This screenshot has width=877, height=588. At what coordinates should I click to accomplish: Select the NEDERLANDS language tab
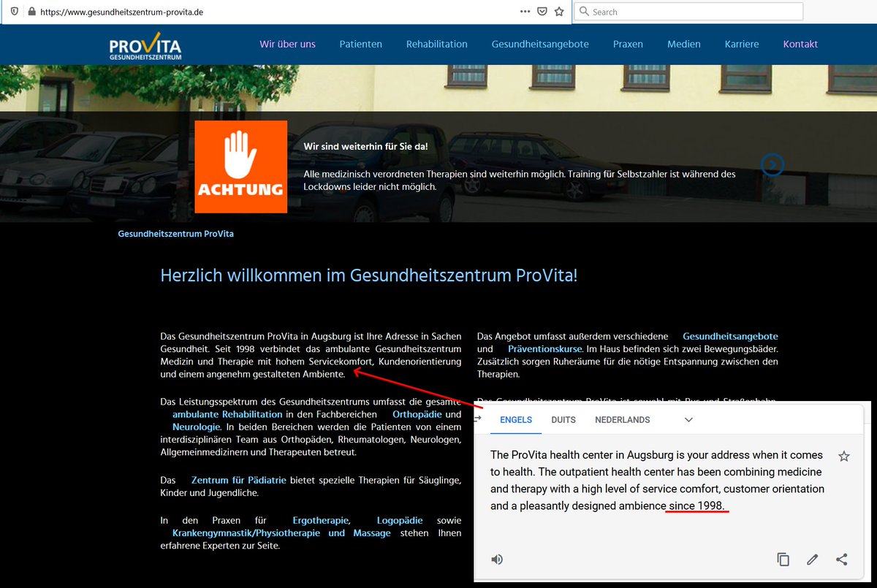[623, 420]
